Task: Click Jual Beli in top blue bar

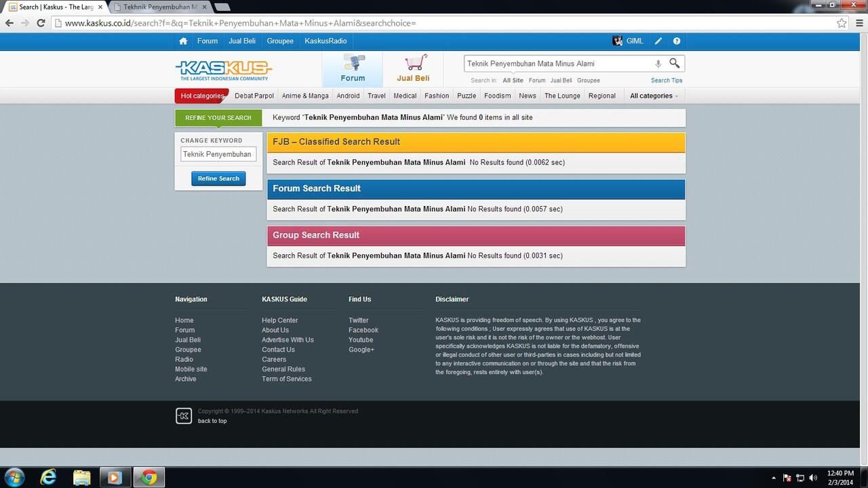Action: pyautogui.click(x=242, y=41)
